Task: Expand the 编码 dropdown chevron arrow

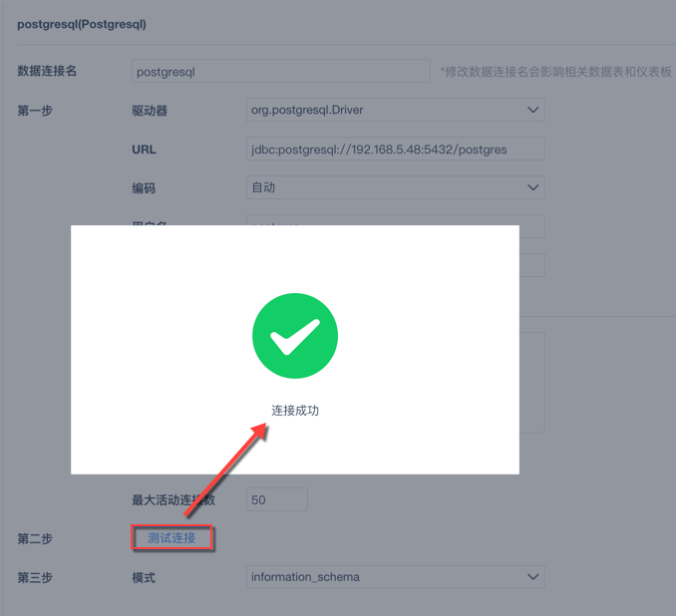Action: 532,187
